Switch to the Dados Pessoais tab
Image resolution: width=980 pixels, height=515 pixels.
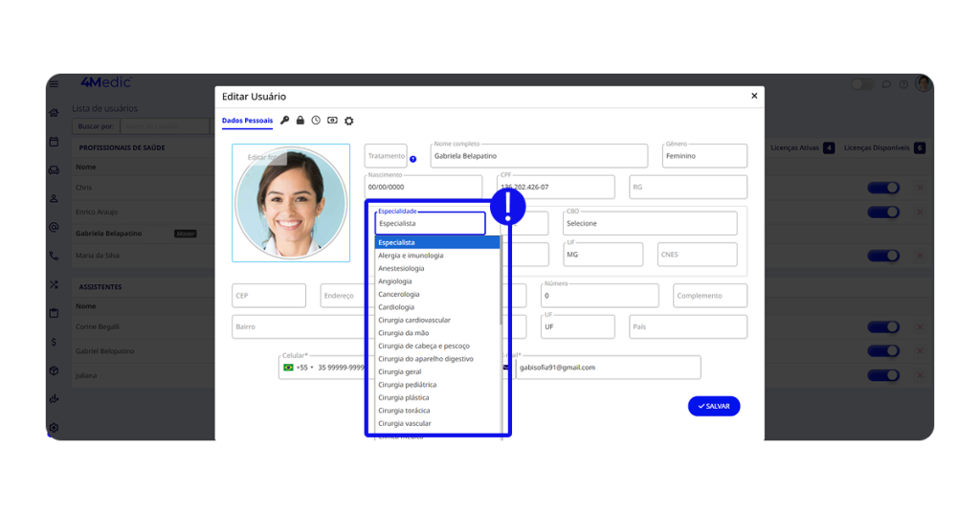247,121
